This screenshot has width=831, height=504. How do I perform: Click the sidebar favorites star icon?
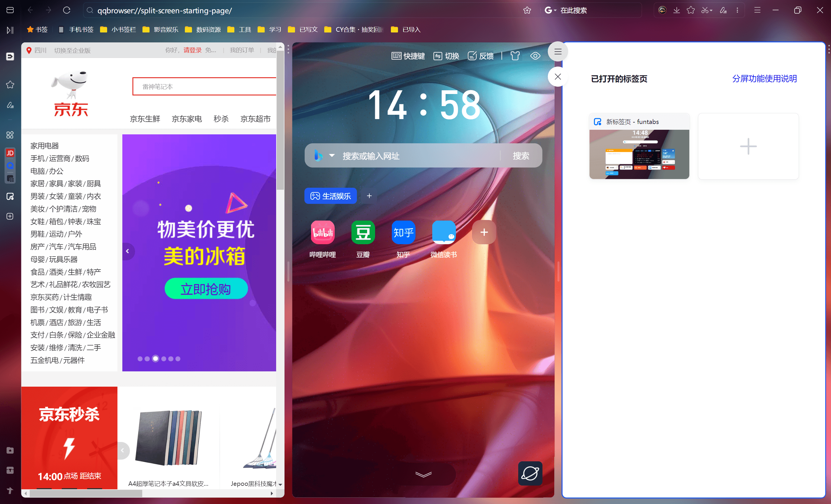pos(10,84)
